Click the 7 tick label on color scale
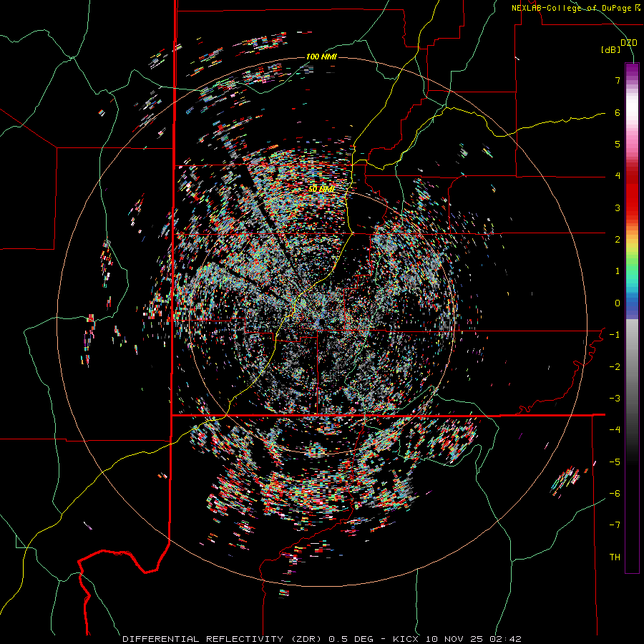The image size is (644, 644). [618, 80]
